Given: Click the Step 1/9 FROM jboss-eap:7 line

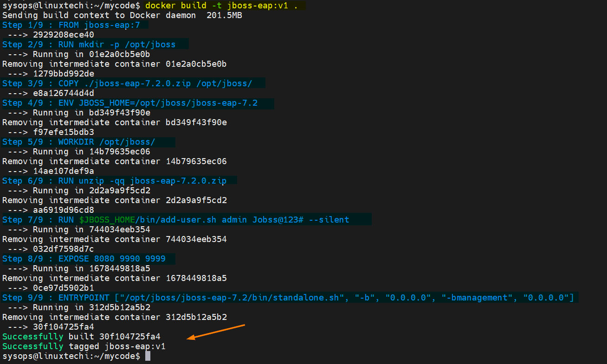Looking at the screenshot, I should coord(74,25).
